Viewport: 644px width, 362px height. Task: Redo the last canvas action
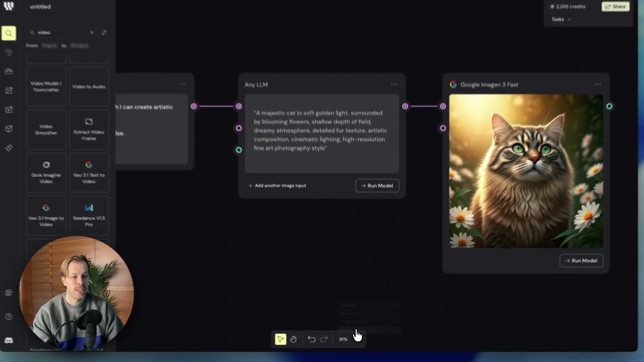pos(324,339)
